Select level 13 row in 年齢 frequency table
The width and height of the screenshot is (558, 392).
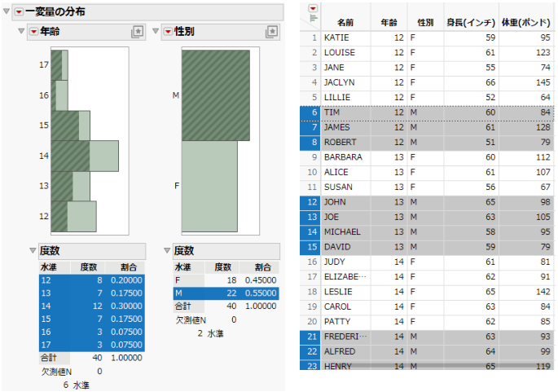click(x=92, y=293)
